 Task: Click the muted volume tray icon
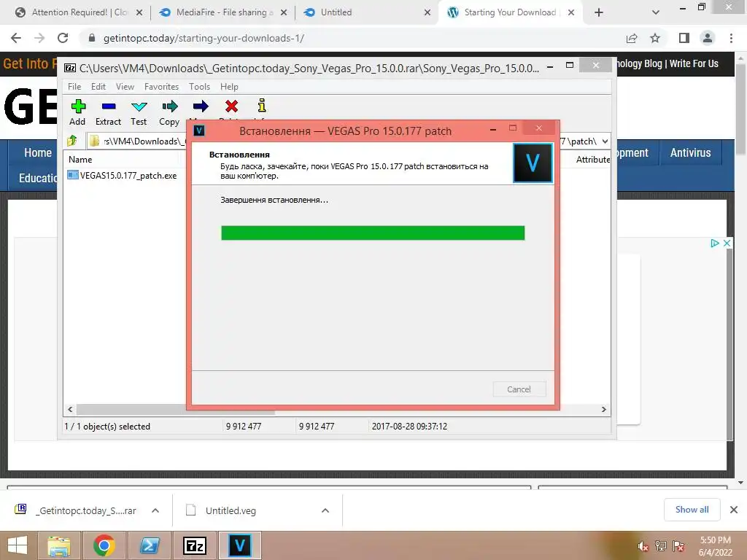coord(643,546)
